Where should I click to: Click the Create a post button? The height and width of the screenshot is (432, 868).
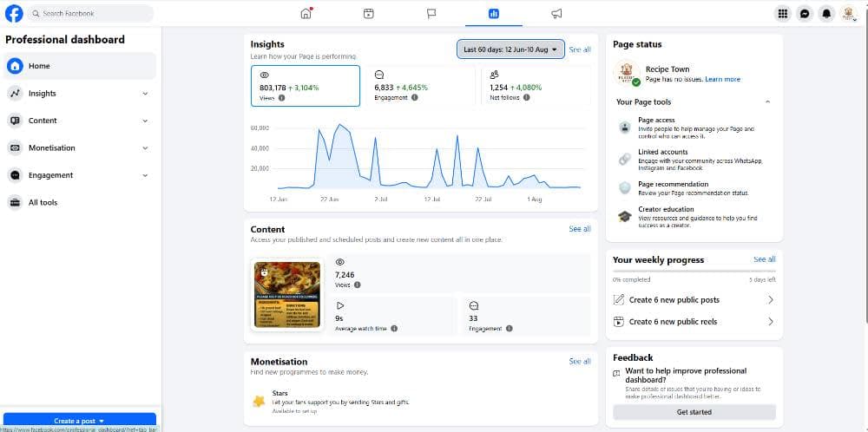[80, 421]
